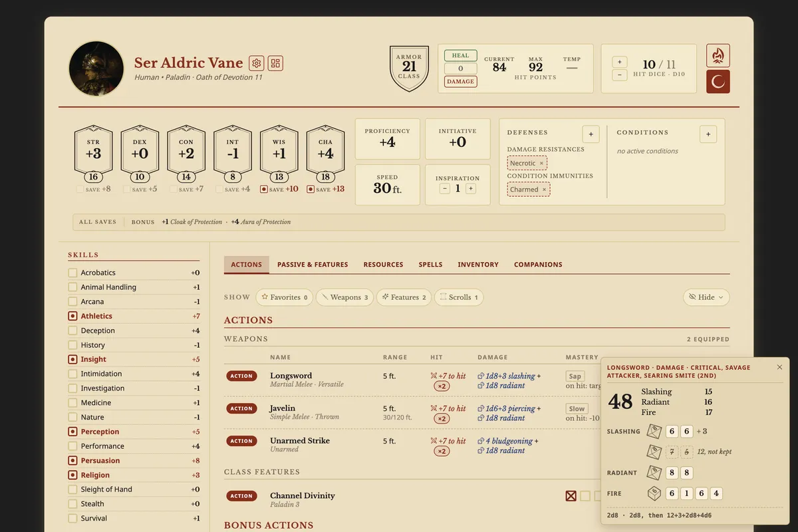Image resolution: width=798 pixels, height=532 pixels.
Task: Click the d8 die beside Slashing 6 6 +3
Action: pyautogui.click(x=654, y=432)
